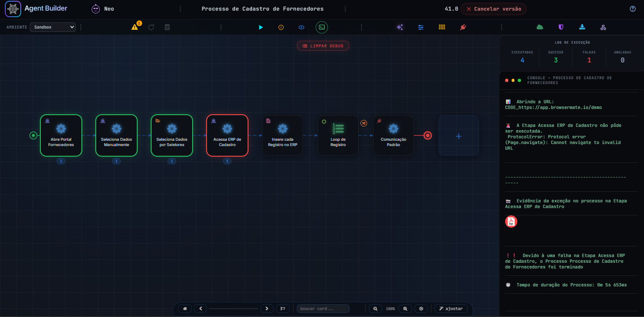Image resolution: width=644 pixels, height=317 pixels.
Task: Click count badge under Seleciona Dados por Seletores
Action: pos(172,161)
